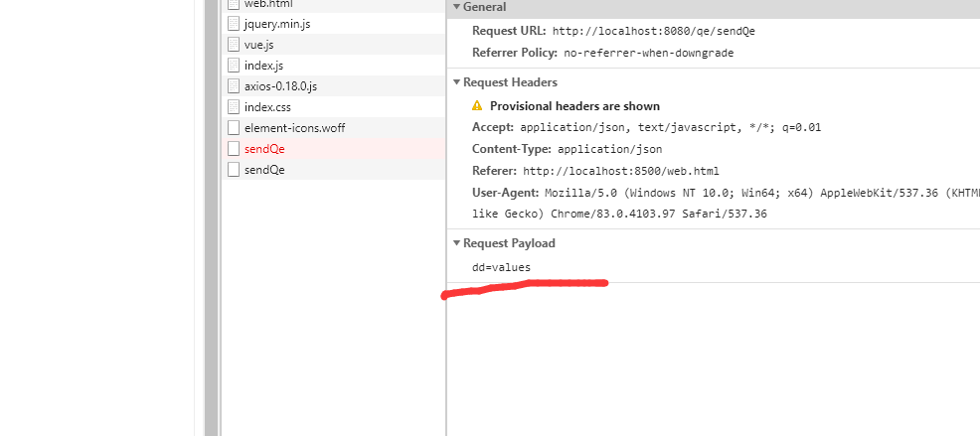
Task: Collapse the Request Payload section
Action: 456,243
